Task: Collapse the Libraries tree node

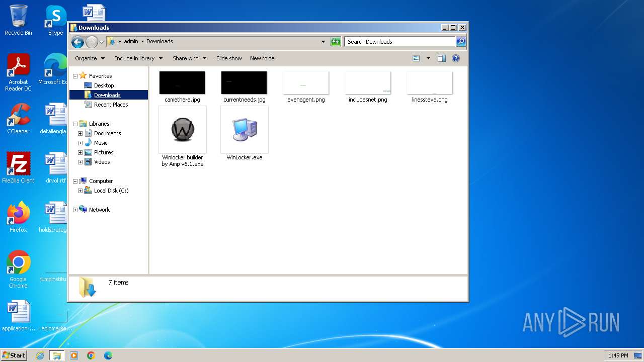Action: click(75, 124)
